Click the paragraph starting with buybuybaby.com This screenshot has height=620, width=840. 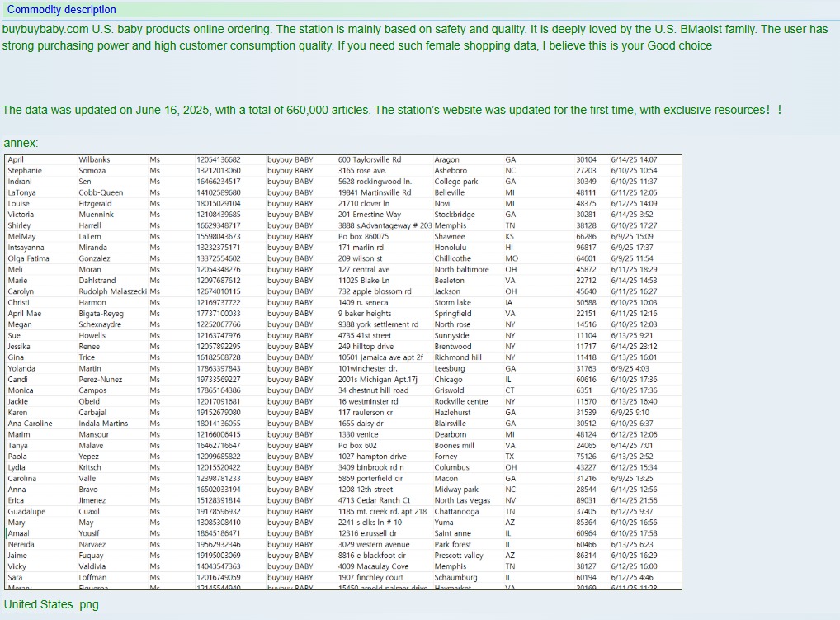415,37
